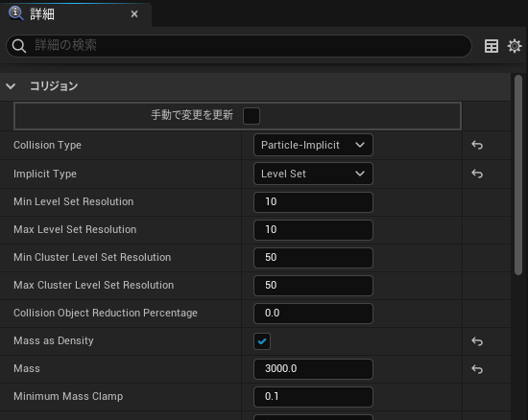Reset Collision Type to default value
The image size is (528, 420).
click(x=477, y=145)
